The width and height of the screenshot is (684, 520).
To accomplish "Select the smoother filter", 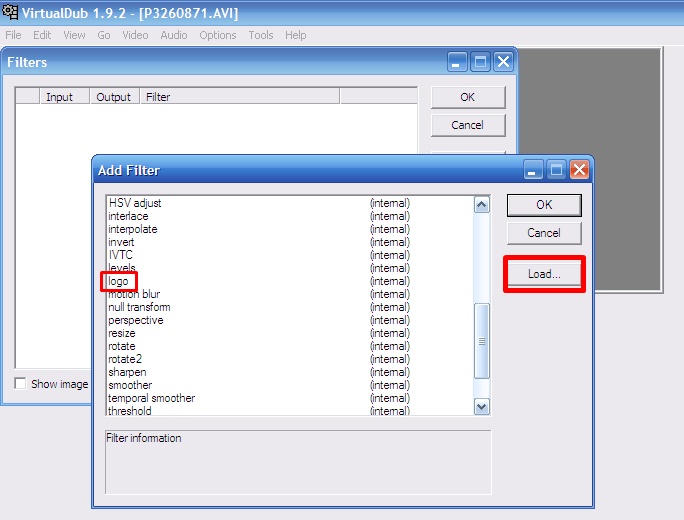I will [290, 385].
